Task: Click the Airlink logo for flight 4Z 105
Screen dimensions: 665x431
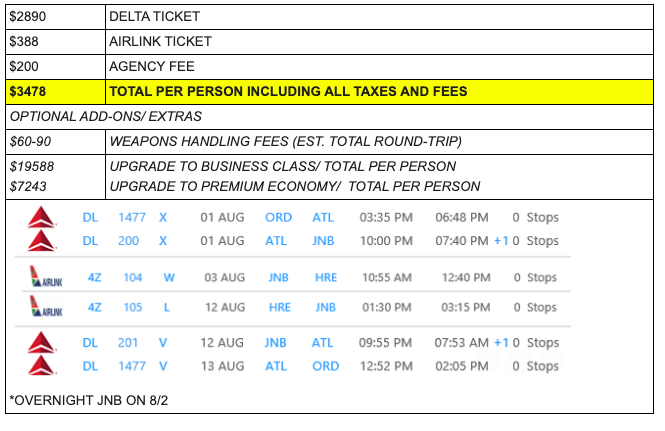Action: point(46,307)
